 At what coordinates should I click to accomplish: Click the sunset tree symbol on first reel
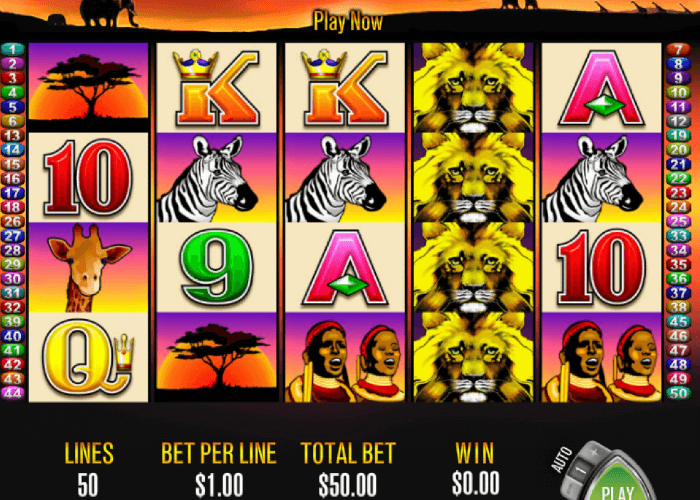point(88,82)
